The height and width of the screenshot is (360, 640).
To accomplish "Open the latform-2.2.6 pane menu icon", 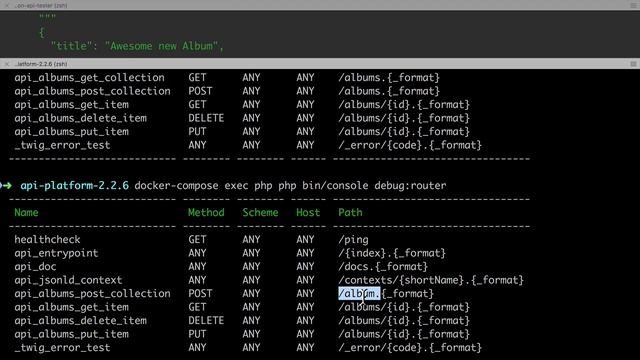I will tap(633, 64).
